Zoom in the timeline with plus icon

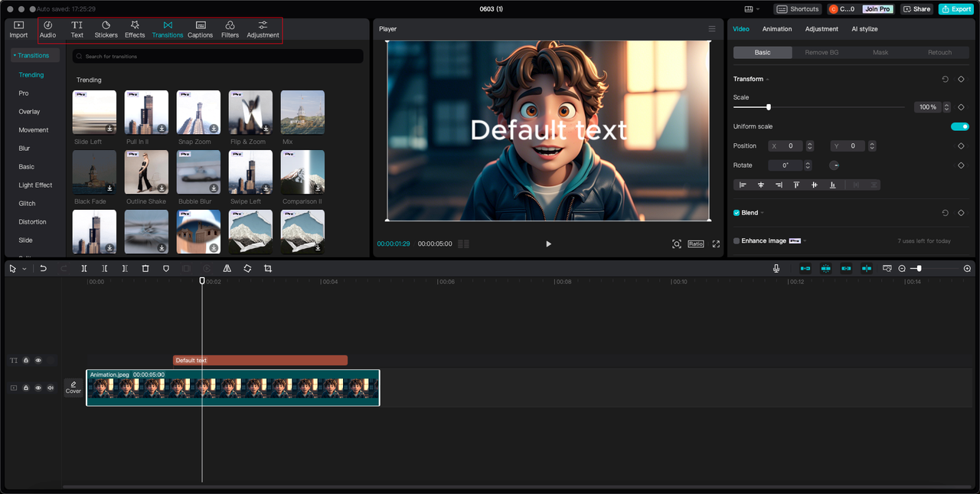click(x=967, y=269)
